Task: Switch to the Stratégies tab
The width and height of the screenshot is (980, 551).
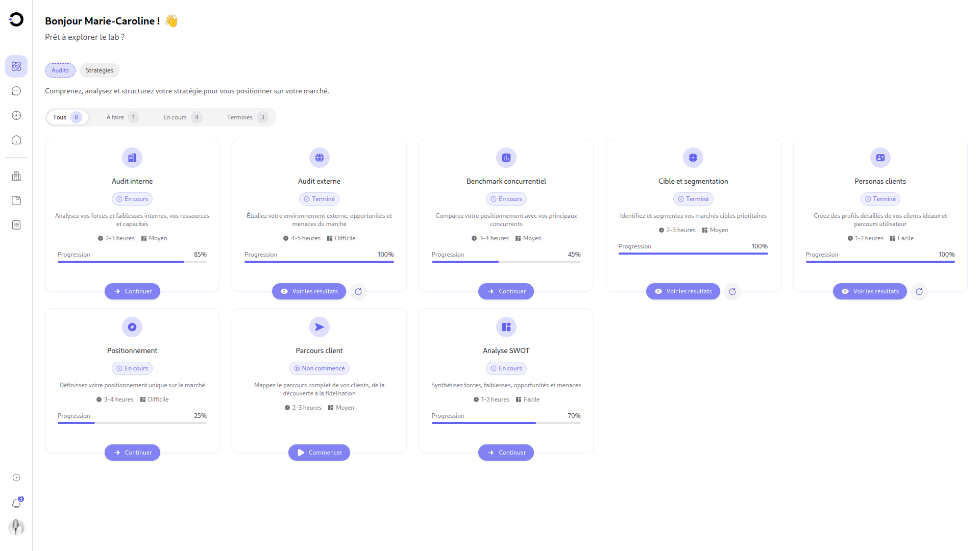Action: [x=100, y=70]
